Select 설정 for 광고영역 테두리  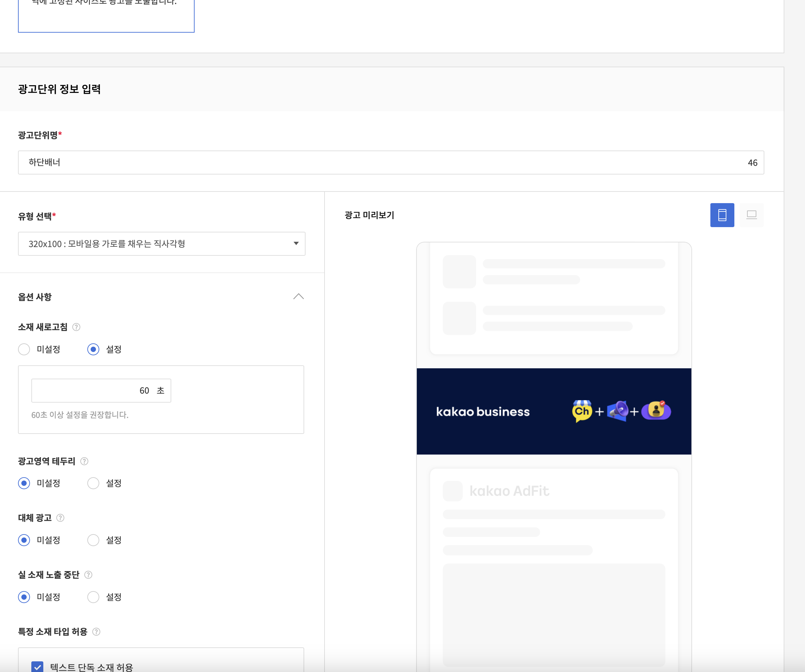[x=93, y=483]
